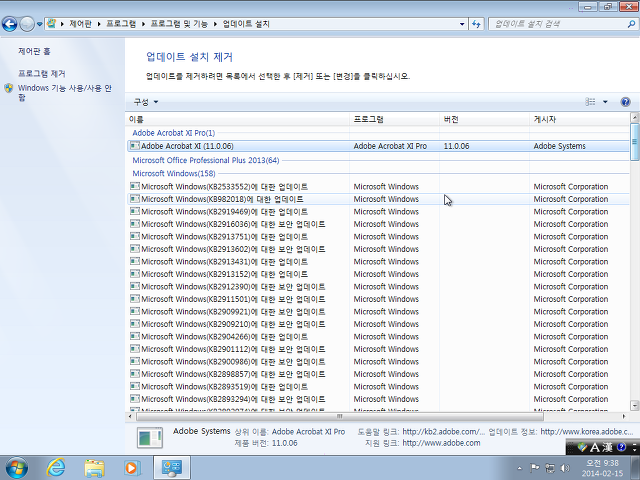
Task: Show hidden tray icons arrow
Action: pos(520,468)
